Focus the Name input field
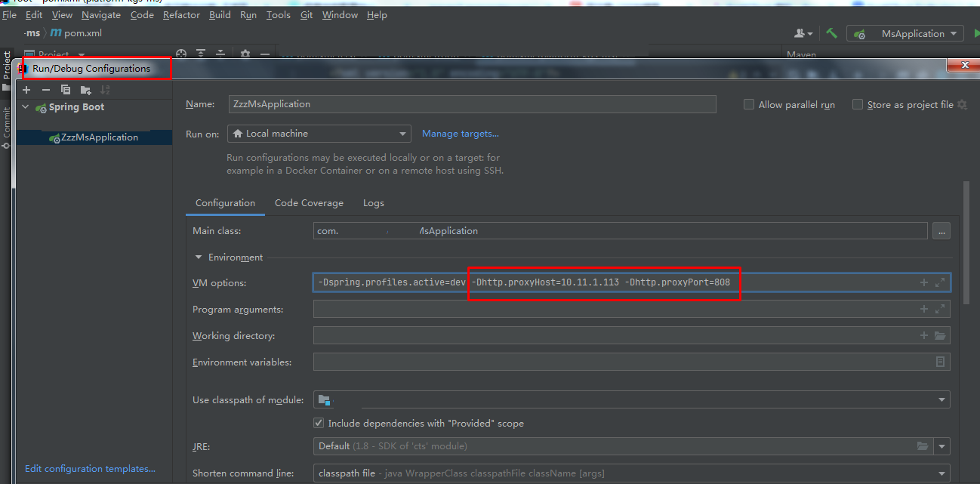 point(472,104)
